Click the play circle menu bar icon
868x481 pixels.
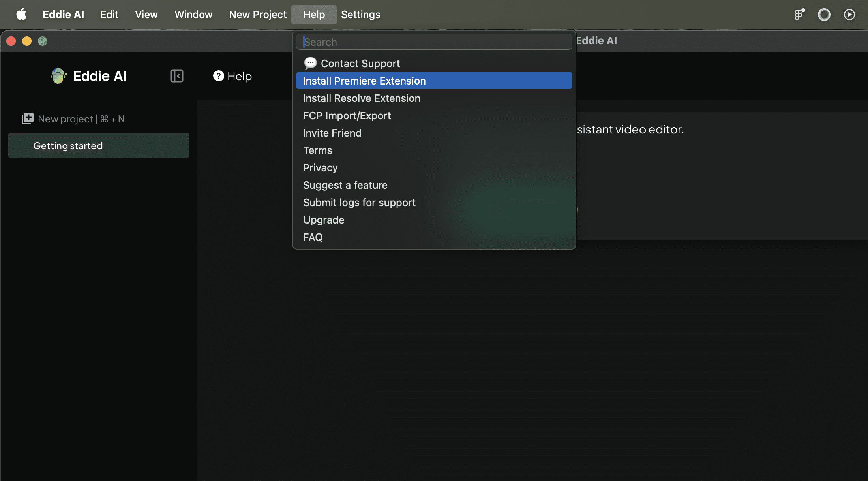(849, 15)
